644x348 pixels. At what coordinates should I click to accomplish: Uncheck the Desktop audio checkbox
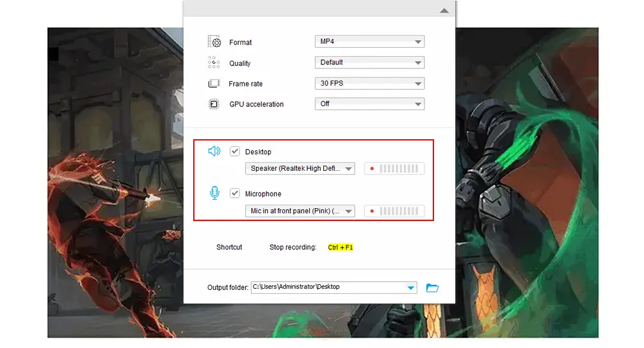click(x=235, y=151)
